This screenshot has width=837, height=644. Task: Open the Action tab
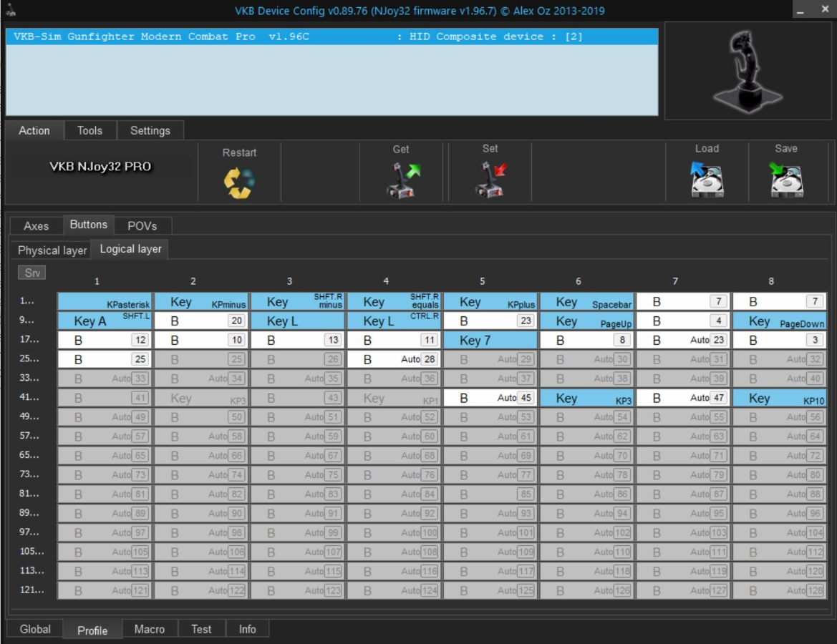click(x=34, y=131)
